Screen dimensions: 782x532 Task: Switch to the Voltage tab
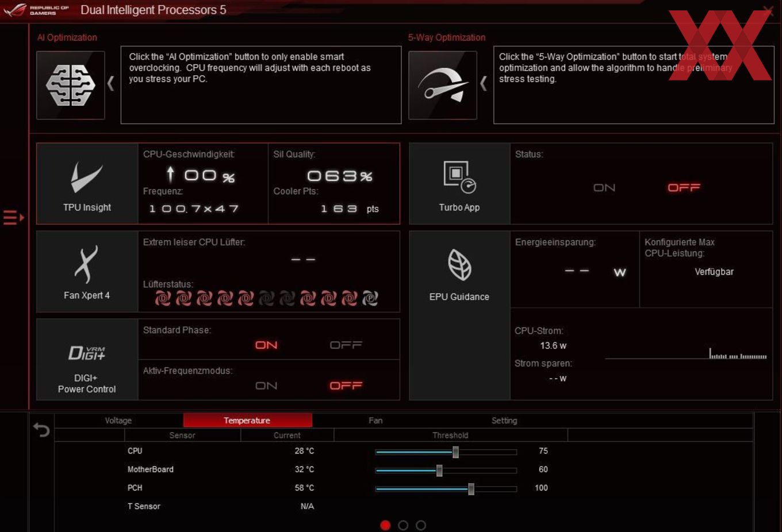click(x=118, y=421)
